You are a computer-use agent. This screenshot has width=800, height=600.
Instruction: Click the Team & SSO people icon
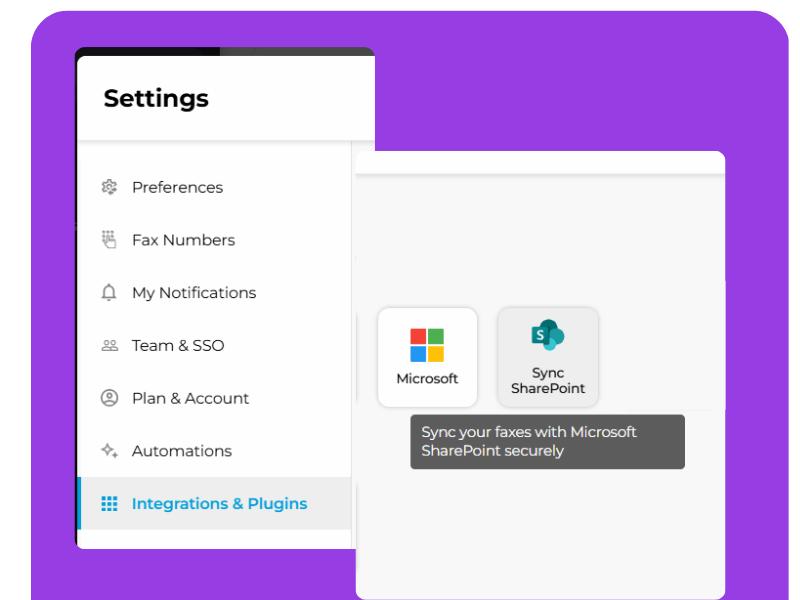[109, 345]
